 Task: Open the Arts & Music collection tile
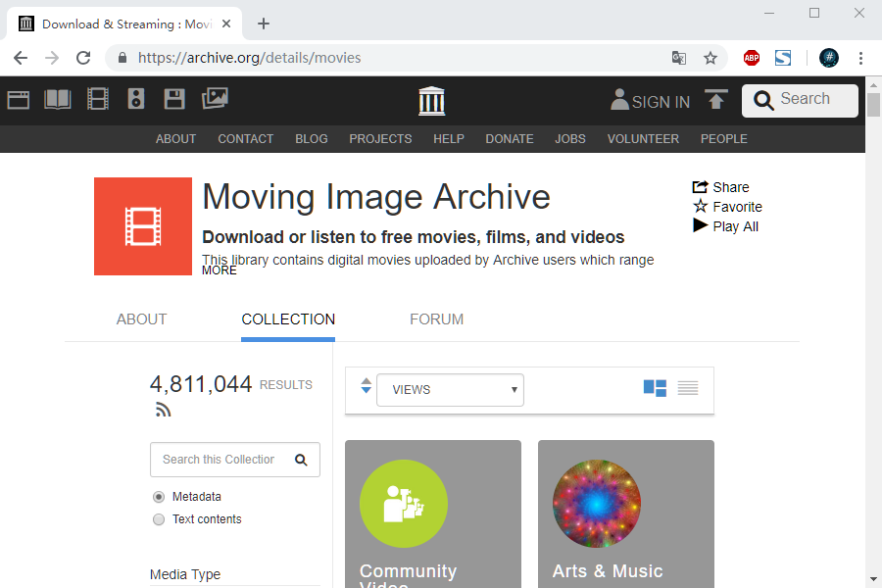[x=626, y=514]
